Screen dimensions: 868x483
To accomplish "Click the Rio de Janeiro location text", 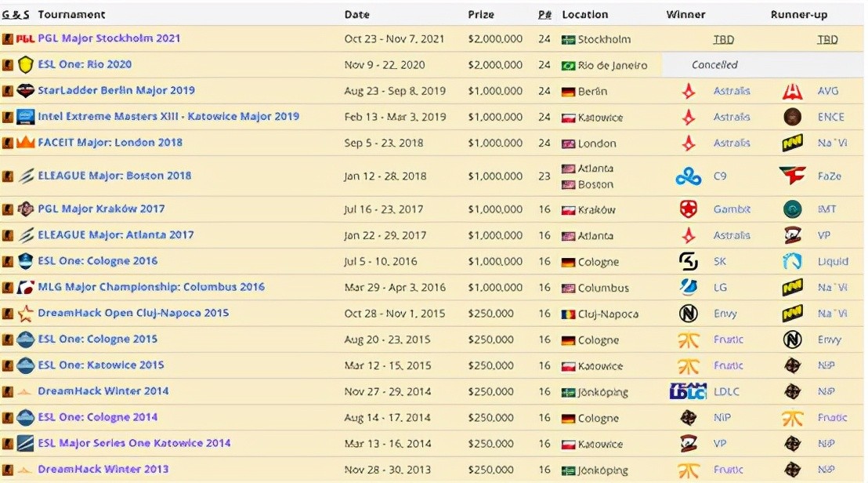I will 613,65.
